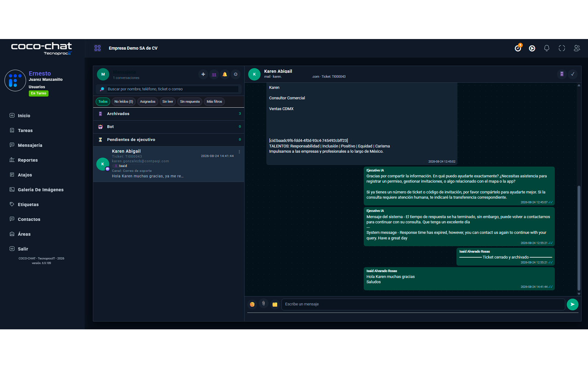Open Tareas in the sidebar
This screenshot has width=588, height=368.
(25, 130)
